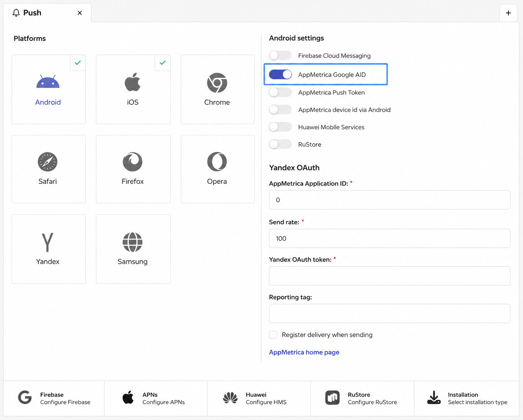Open Configure HMS footer item
This screenshot has width=523, height=420.
tap(259, 398)
